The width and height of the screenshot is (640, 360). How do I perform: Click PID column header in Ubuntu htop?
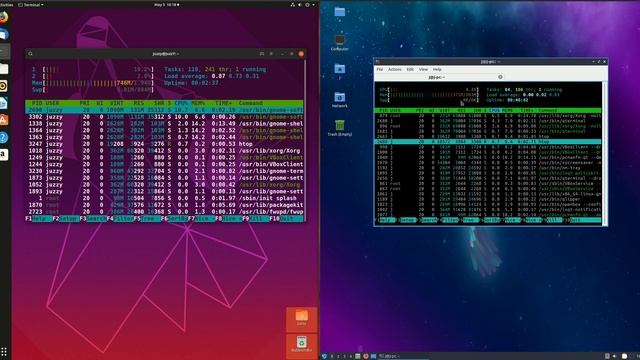click(37, 103)
